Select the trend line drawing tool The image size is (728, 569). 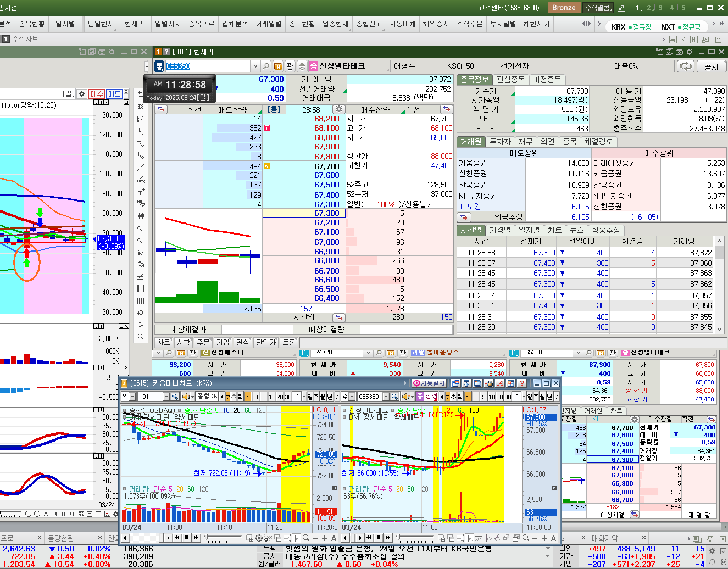coord(141,168)
